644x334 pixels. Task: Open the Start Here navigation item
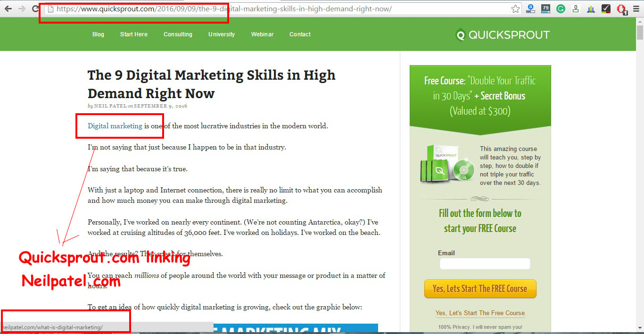(x=134, y=34)
